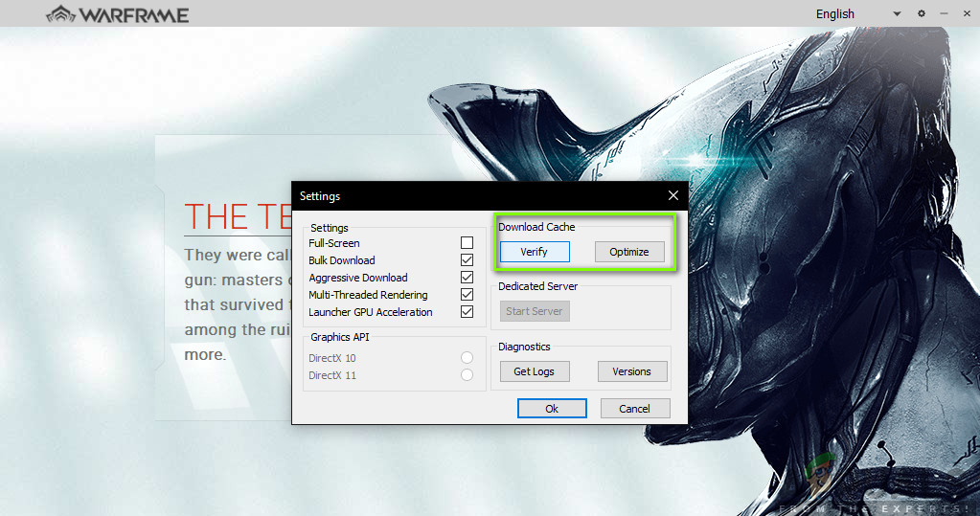Close Settings dialog with X
Image resolution: width=980 pixels, height=516 pixels.
click(673, 195)
